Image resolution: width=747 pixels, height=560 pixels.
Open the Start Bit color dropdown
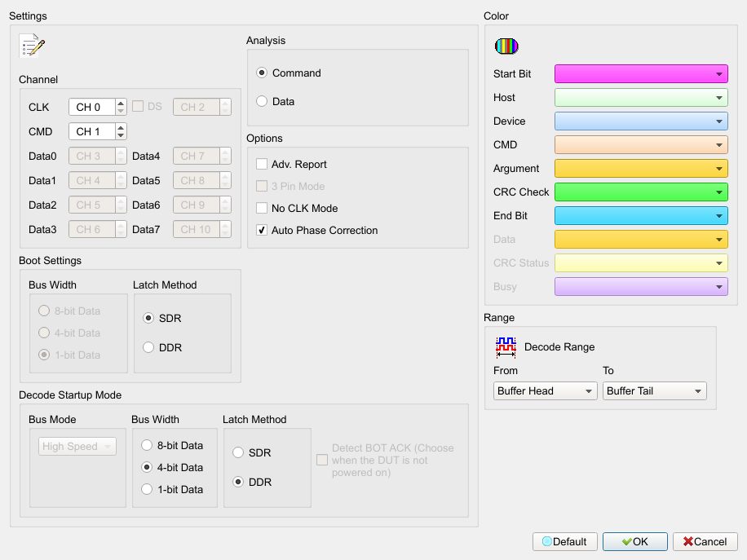point(641,74)
